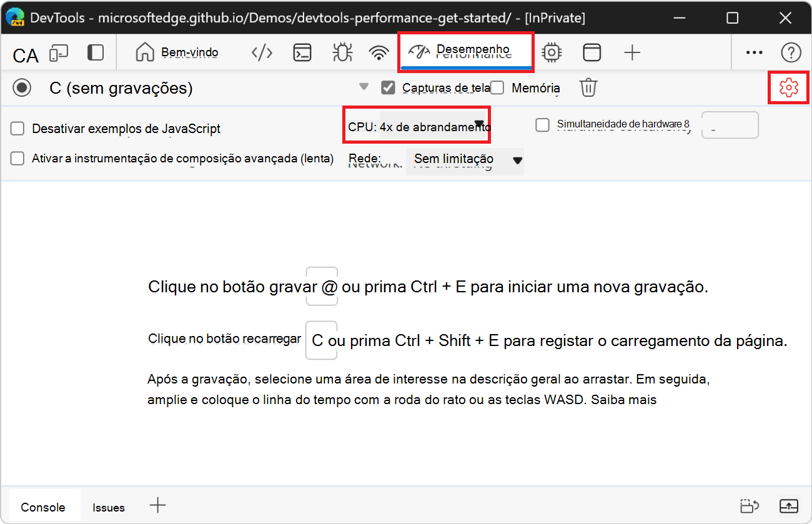Open the Elements panel icon
The image size is (812, 524).
[262, 52]
